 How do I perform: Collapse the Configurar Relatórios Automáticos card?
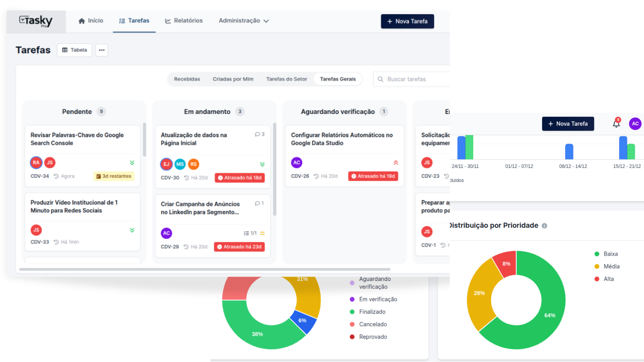396,162
